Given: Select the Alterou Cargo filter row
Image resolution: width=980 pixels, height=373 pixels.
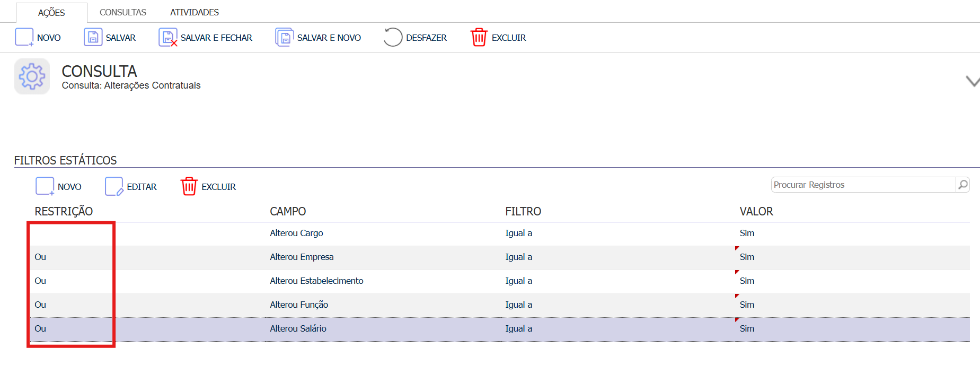Looking at the screenshot, I should click(500, 233).
